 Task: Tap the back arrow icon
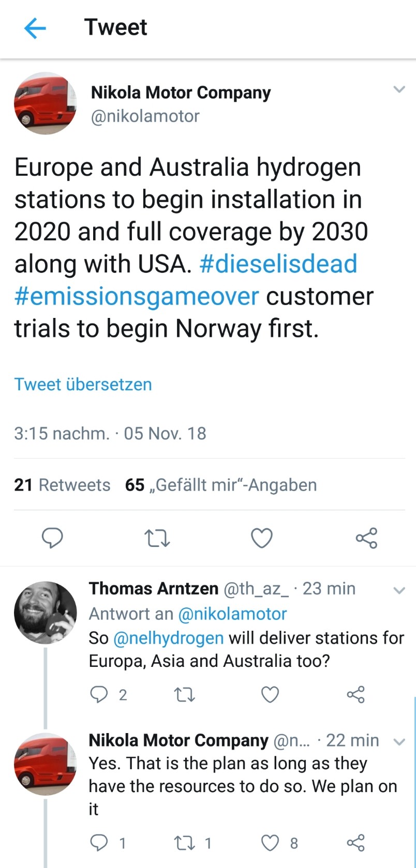(x=35, y=28)
